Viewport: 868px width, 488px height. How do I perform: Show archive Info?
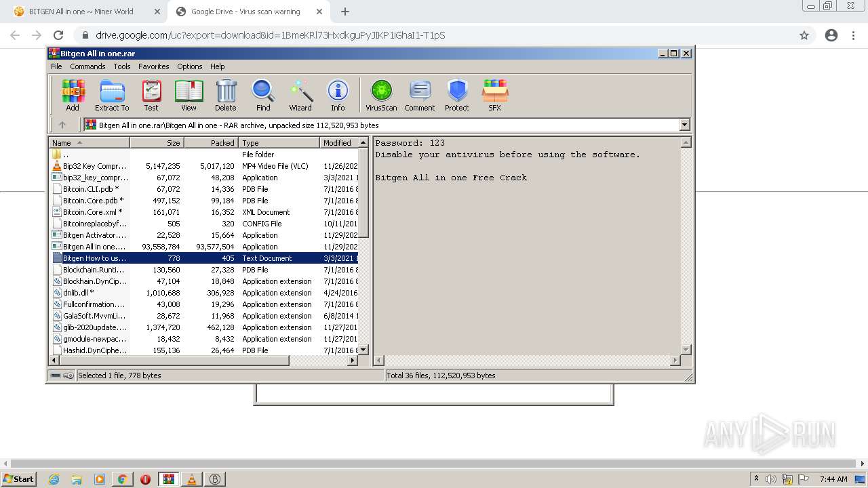tap(338, 95)
